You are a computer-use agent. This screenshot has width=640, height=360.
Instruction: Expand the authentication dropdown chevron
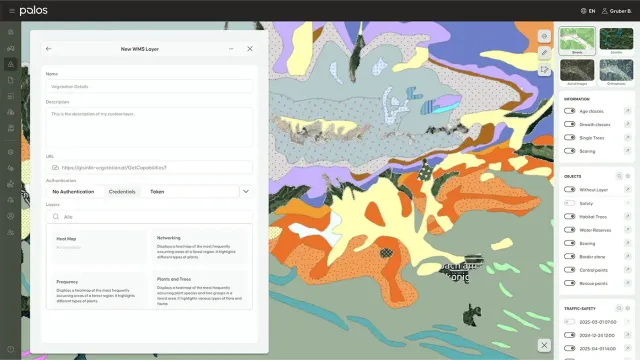[x=246, y=191]
